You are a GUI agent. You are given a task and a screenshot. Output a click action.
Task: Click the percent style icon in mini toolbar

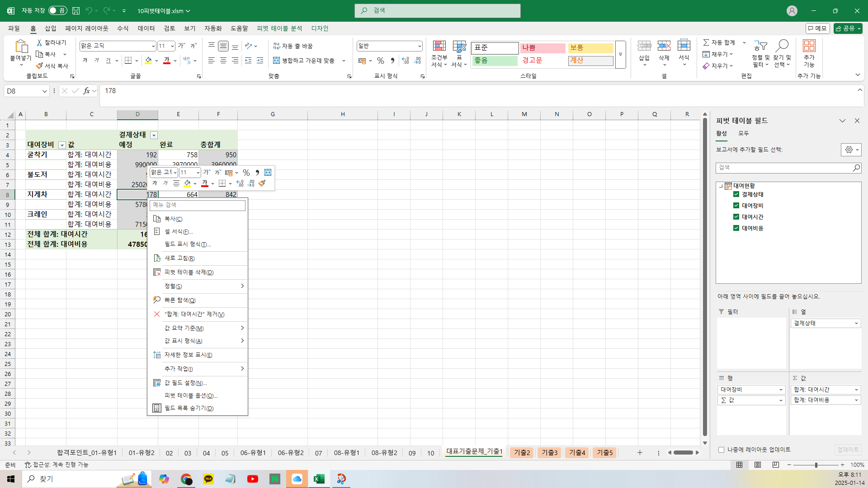click(246, 173)
